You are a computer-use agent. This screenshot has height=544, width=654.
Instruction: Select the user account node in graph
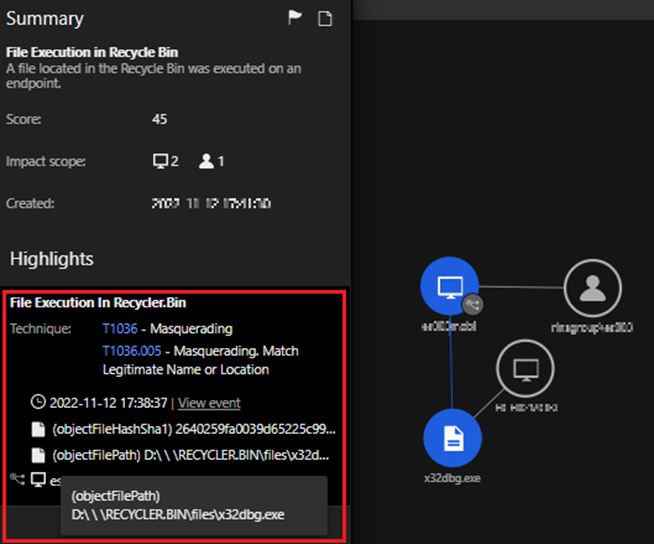pyautogui.click(x=592, y=288)
